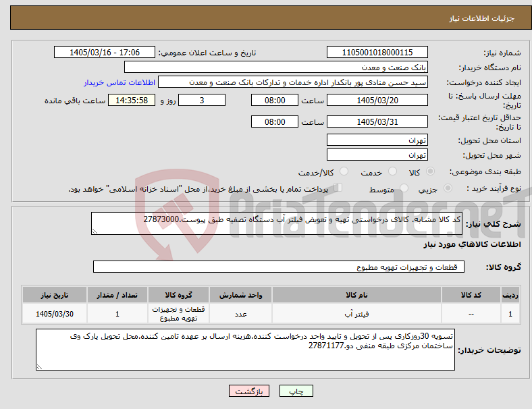Click the delivery city field تهران

click(x=377, y=155)
